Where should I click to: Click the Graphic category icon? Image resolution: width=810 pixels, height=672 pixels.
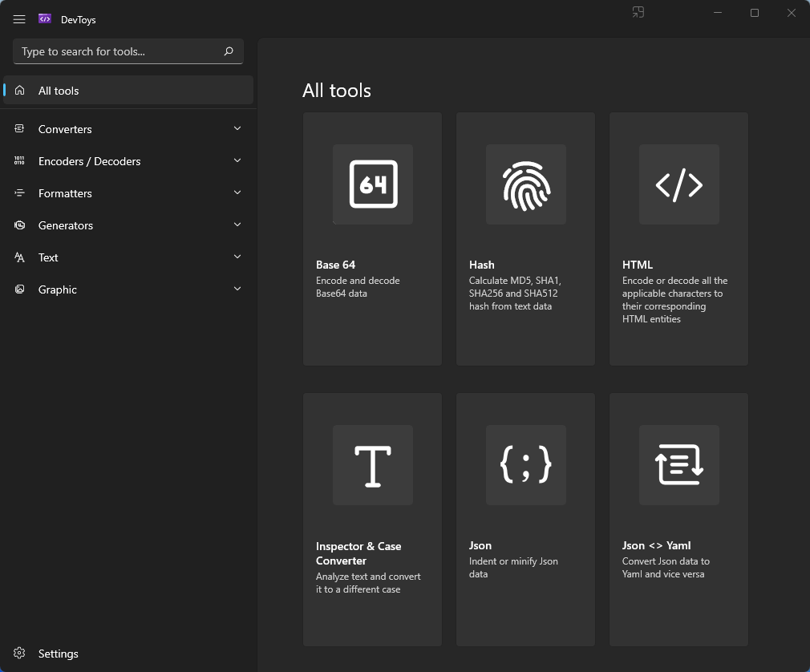(x=19, y=289)
